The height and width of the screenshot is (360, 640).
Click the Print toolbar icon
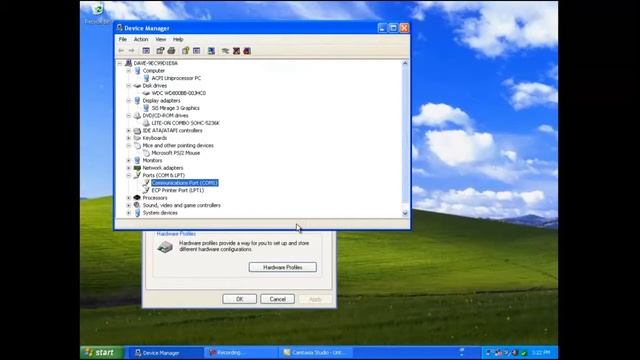pos(171,51)
